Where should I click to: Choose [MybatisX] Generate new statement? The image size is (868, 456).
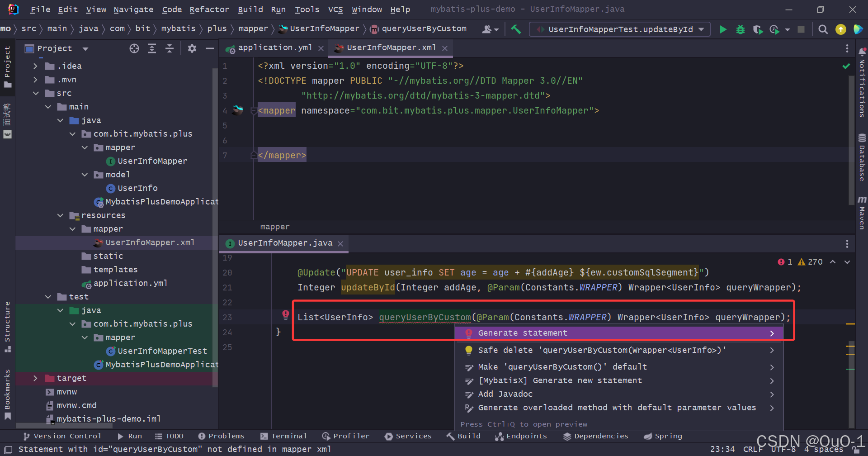(x=618, y=380)
